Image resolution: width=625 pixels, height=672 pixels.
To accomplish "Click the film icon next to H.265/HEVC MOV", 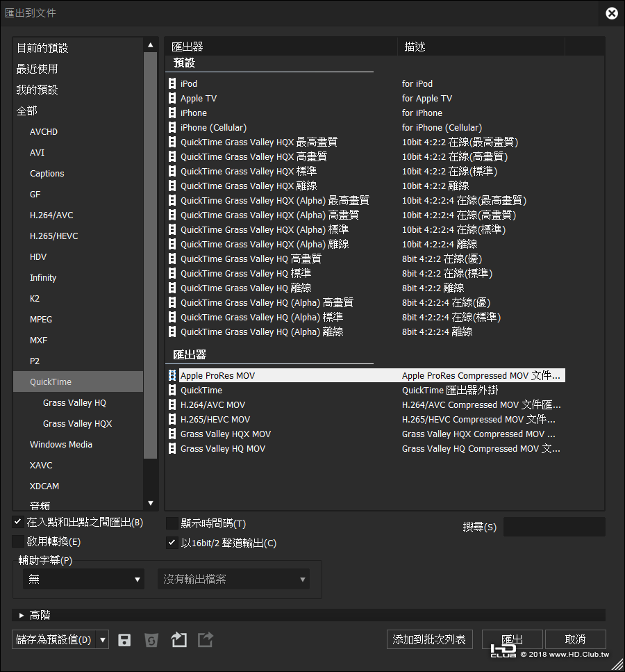I will (172, 419).
